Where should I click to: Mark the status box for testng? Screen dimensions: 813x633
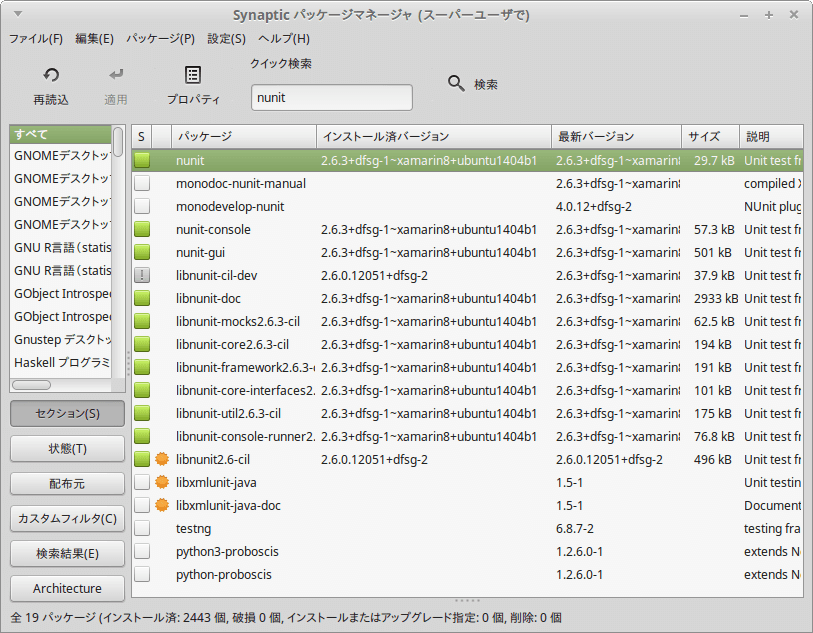tap(142, 528)
